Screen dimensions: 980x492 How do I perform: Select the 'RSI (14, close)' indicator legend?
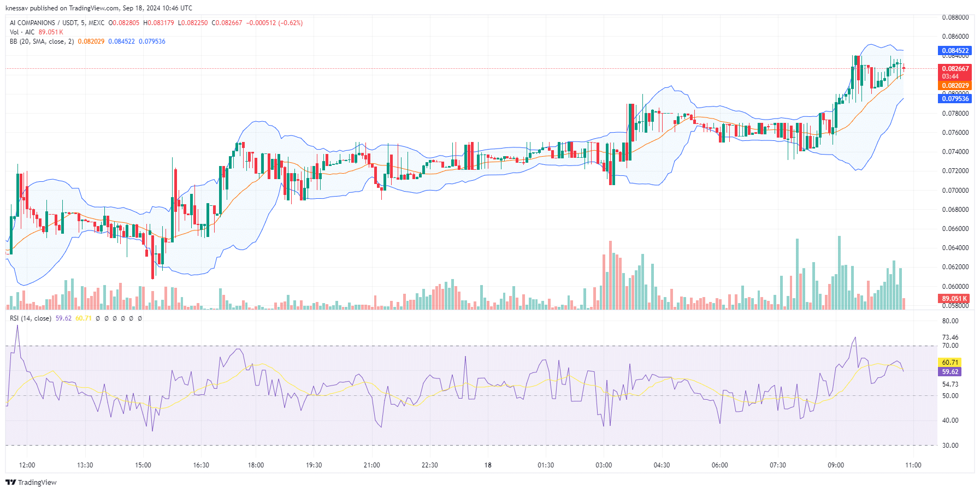pos(31,318)
